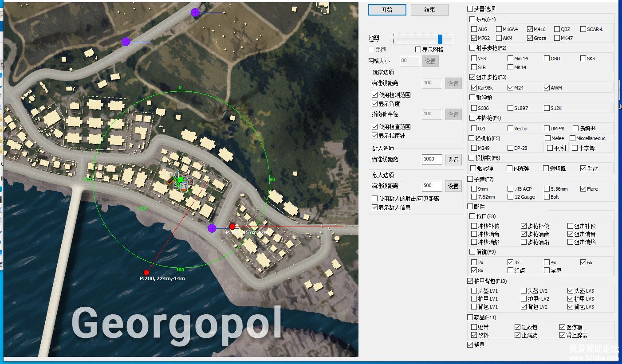The image size is (622, 364).
Task: Check the AKM rifle checkbox
Action: pos(499,38)
